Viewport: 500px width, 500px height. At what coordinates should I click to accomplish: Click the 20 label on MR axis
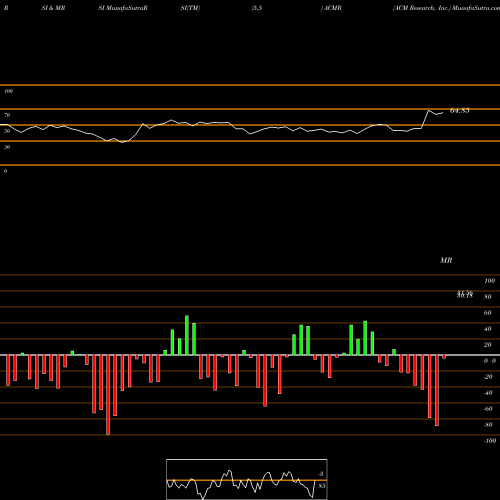pyautogui.click(x=488, y=345)
